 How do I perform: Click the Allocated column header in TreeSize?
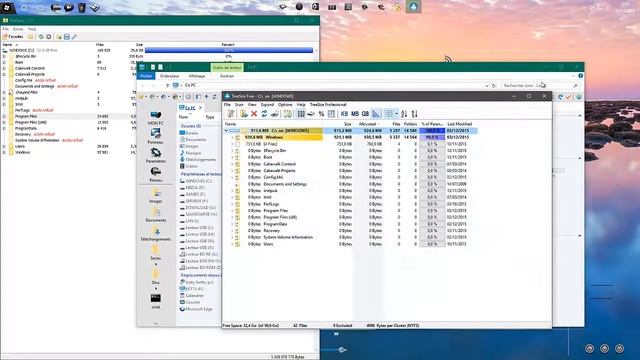[x=369, y=124]
